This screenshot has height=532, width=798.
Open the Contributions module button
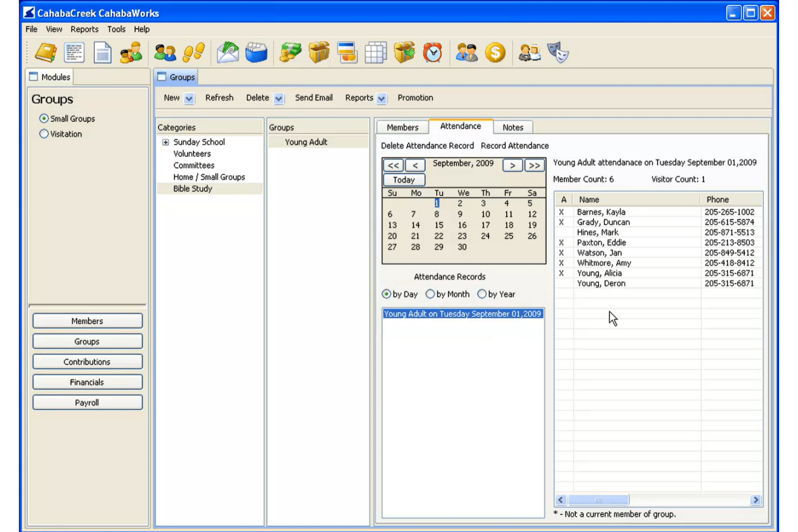coord(87,362)
